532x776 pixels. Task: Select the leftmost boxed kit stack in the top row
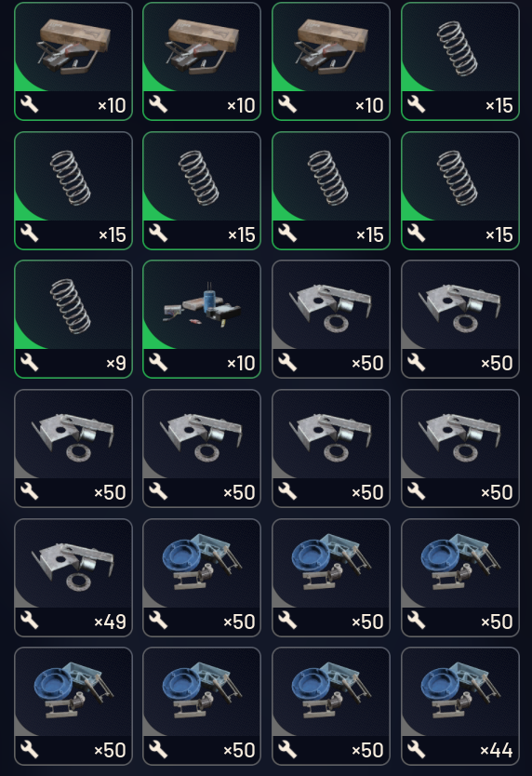(73, 61)
